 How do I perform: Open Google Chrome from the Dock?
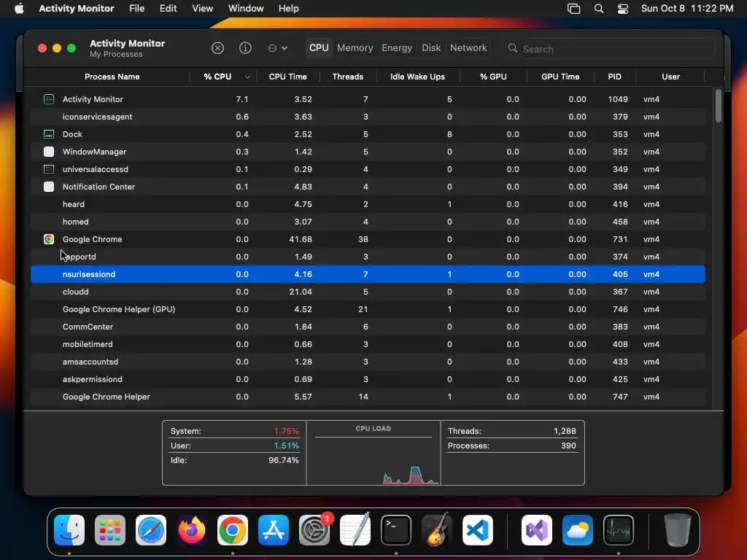point(233,530)
